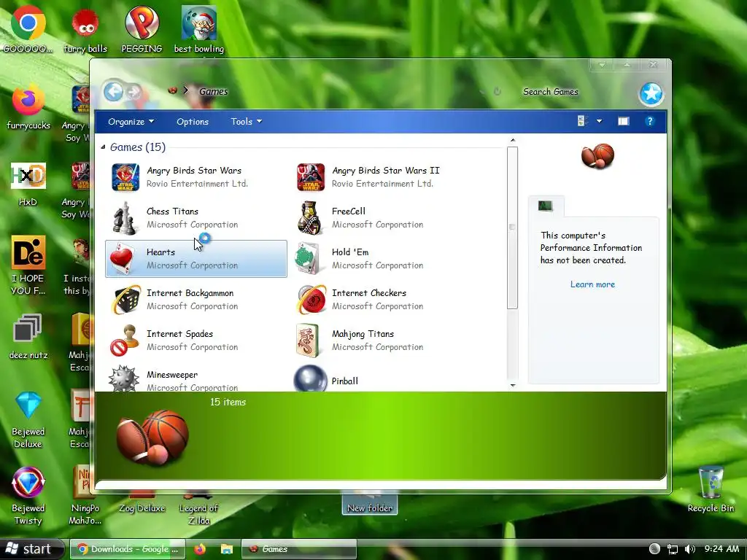
Task: Open the best bowling desktop icon
Action: click(199, 29)
